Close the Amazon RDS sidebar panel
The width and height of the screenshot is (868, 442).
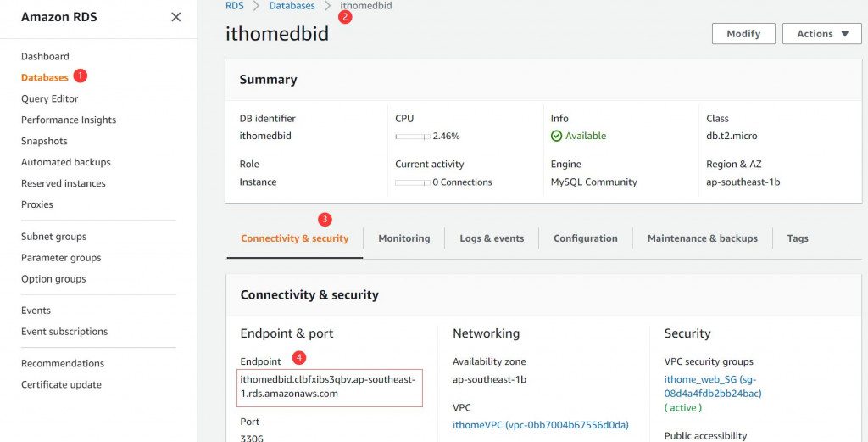tap(175, 17)
